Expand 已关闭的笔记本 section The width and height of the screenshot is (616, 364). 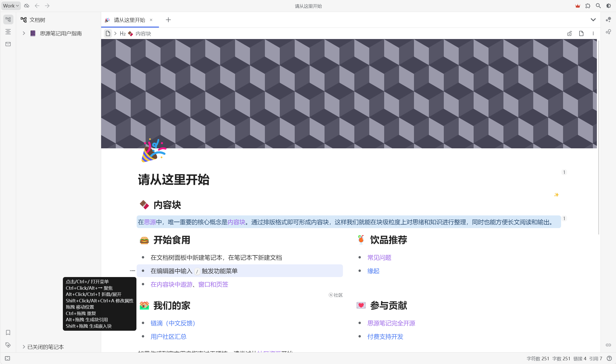click(x=24, y=347)
